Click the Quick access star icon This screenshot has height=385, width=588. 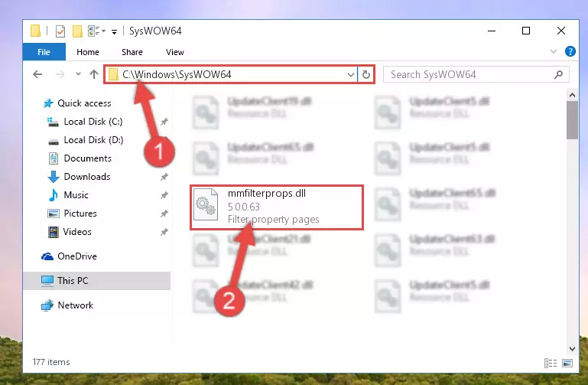click(x=48, y=103)
